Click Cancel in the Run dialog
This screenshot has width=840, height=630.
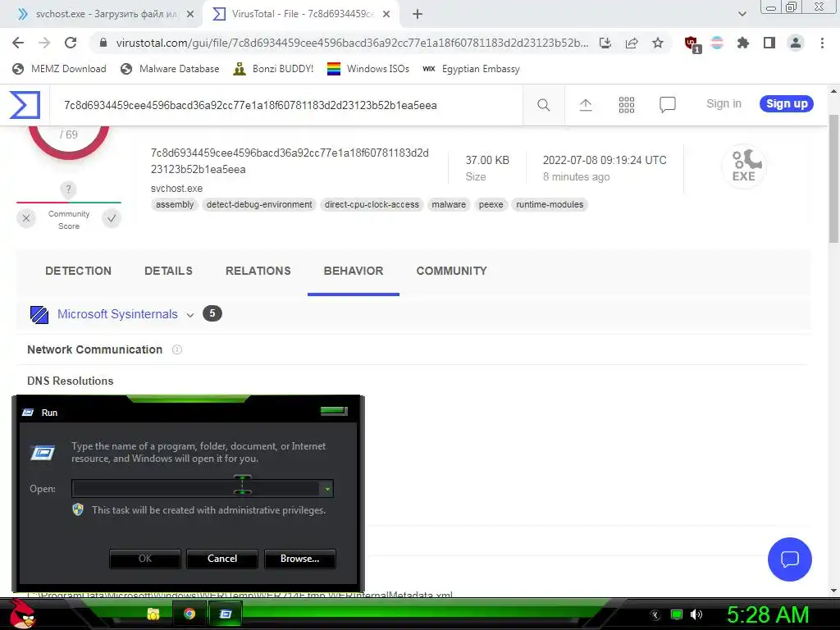click(x=222, y=559)
